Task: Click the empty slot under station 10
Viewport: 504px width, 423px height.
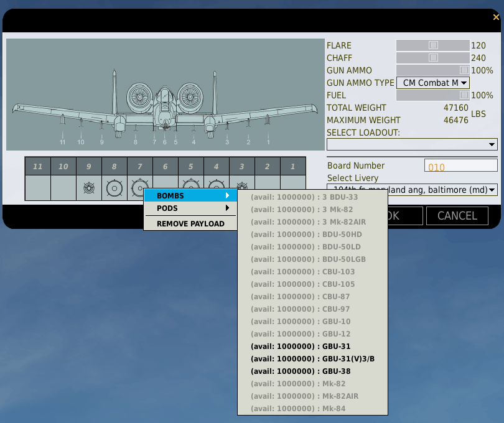Action: [x=63, y=187]
